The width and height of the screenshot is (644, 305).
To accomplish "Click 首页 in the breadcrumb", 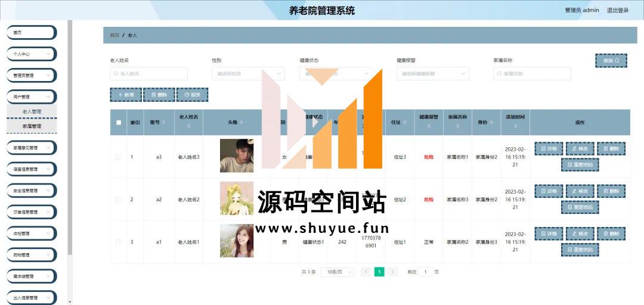I will click(114, 35).
